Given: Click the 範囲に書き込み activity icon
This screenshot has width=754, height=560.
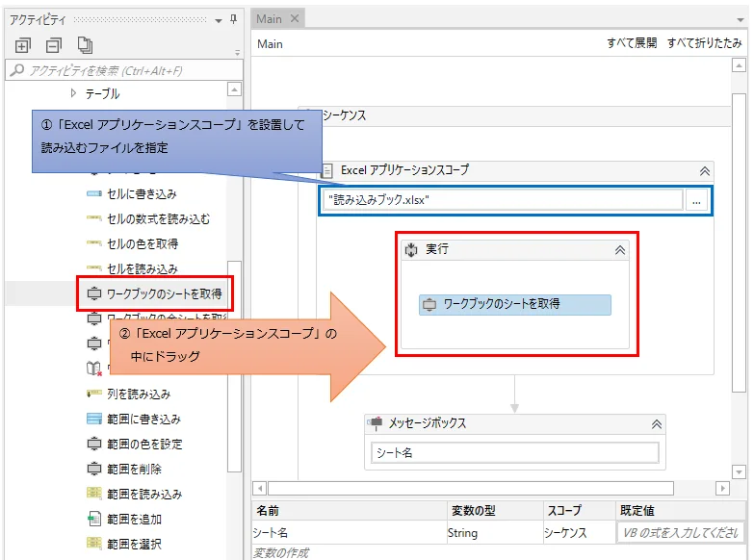Looking at the screenshot, I should tap(93, 419).
